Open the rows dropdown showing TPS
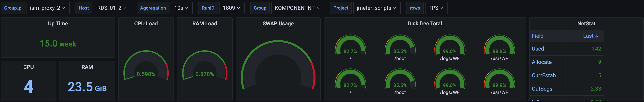Viewport: 644px width, 102px height. 436,8
